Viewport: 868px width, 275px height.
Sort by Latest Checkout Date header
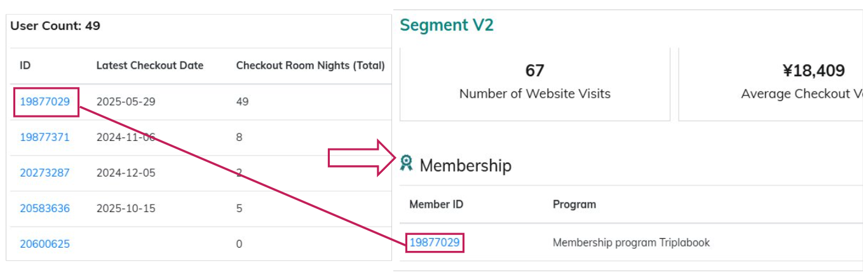point(150,65)
